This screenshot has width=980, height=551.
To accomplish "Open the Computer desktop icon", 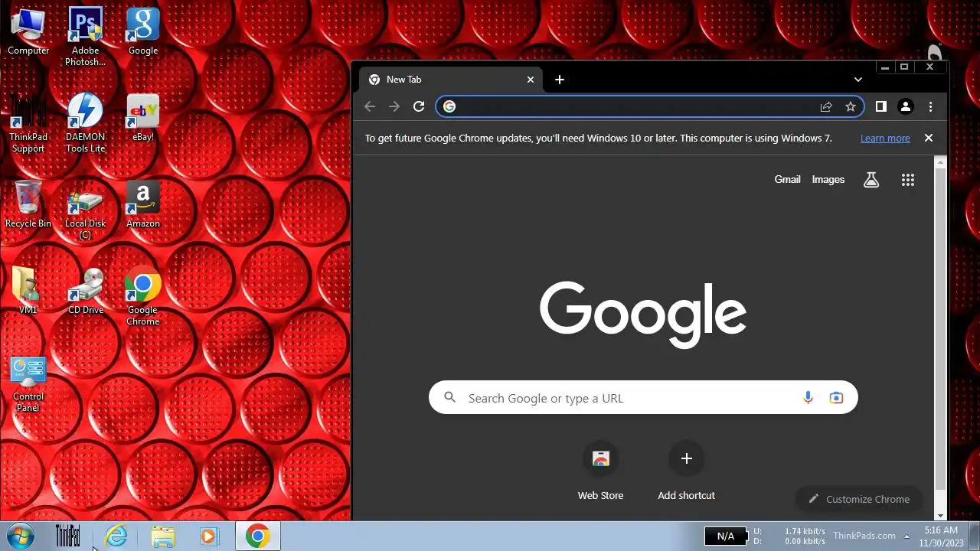I will (x=28, y=32).
